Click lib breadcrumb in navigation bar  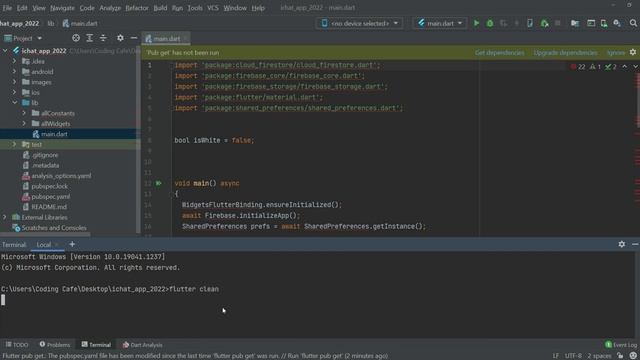(51, 24)
